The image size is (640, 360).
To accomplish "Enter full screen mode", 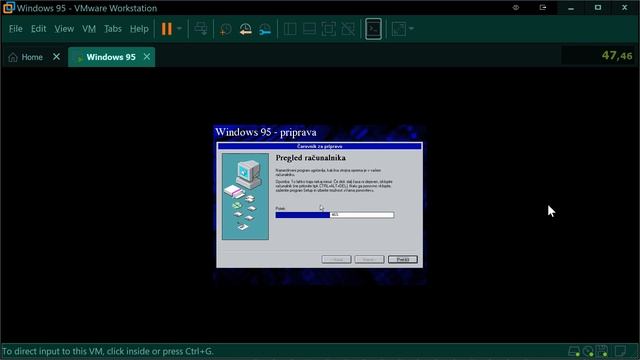I will pos(329,29).
